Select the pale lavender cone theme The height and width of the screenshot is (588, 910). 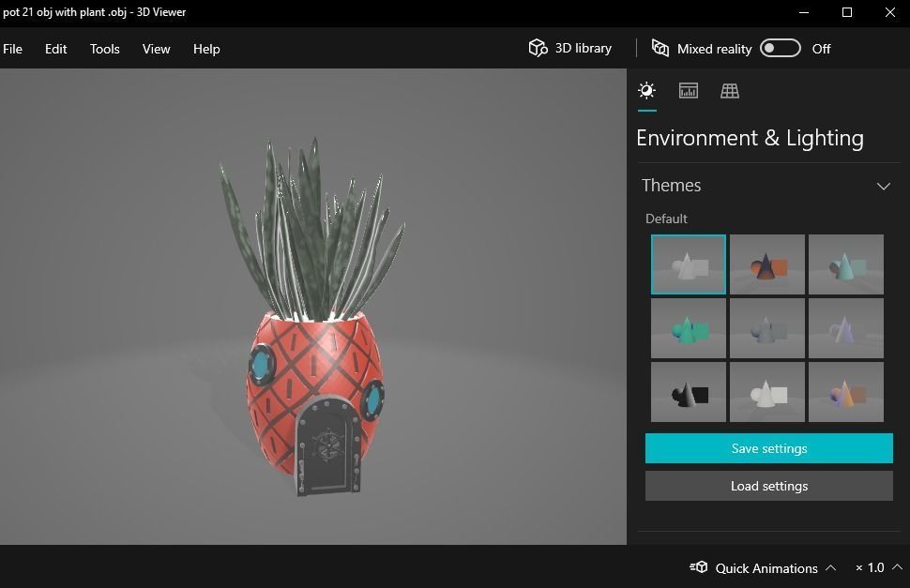[x=846, y=328]
